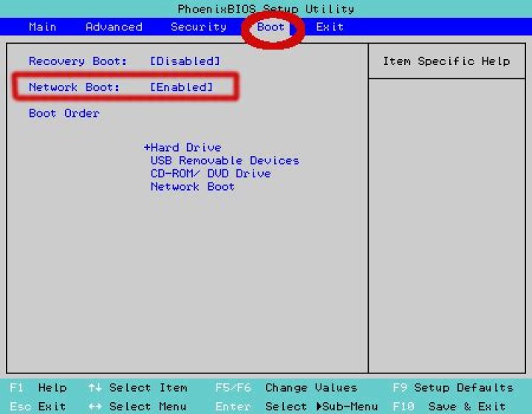The height and width of the screenshot is (414, 532).
Task: Select Hard Drive boot entry
Action: pyautogui.click(x=185, y=148)
